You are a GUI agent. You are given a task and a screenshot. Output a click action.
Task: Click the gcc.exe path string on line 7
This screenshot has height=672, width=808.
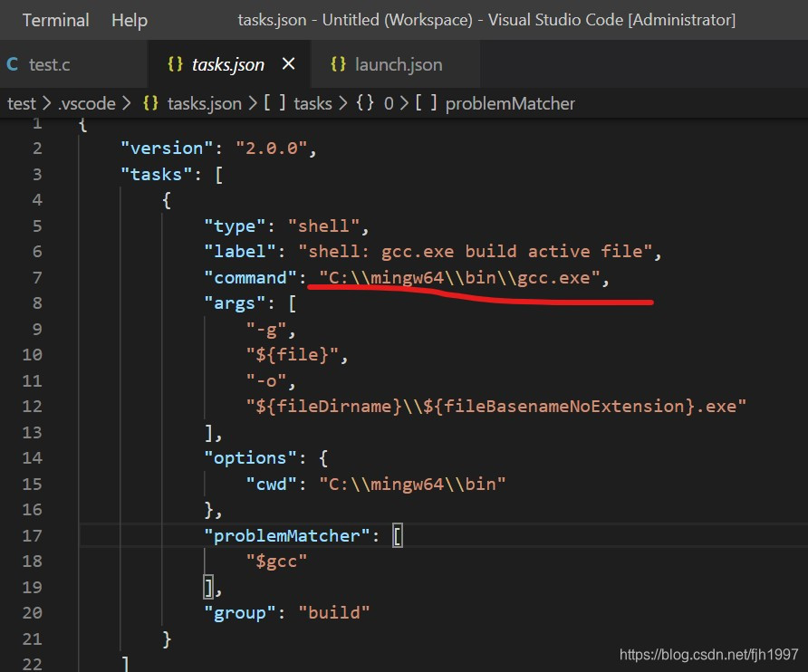click(459, 278)
